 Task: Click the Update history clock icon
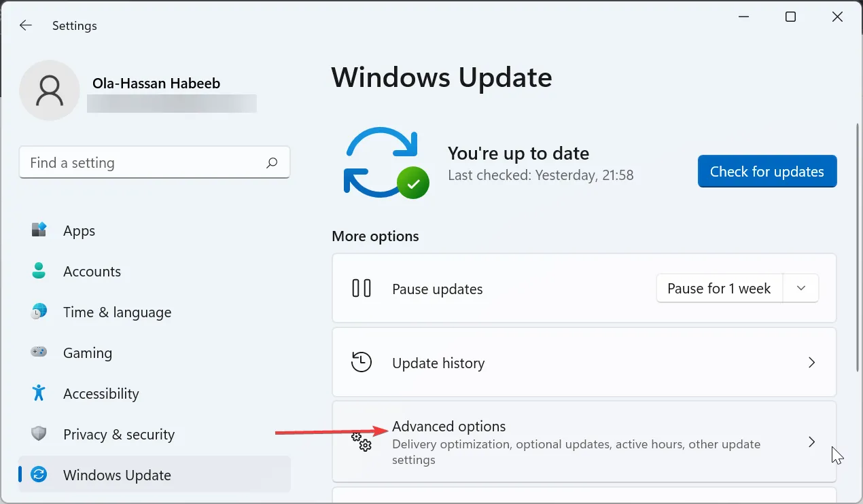point(362,362)
